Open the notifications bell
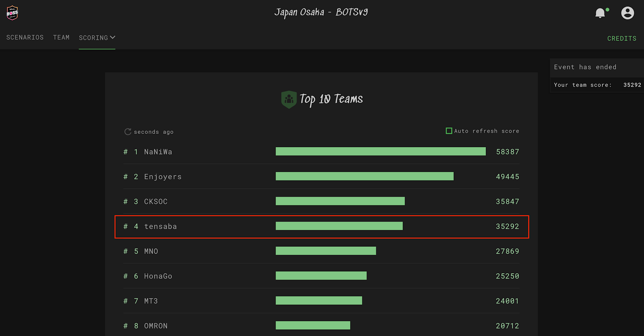 (x=600, y=13)
